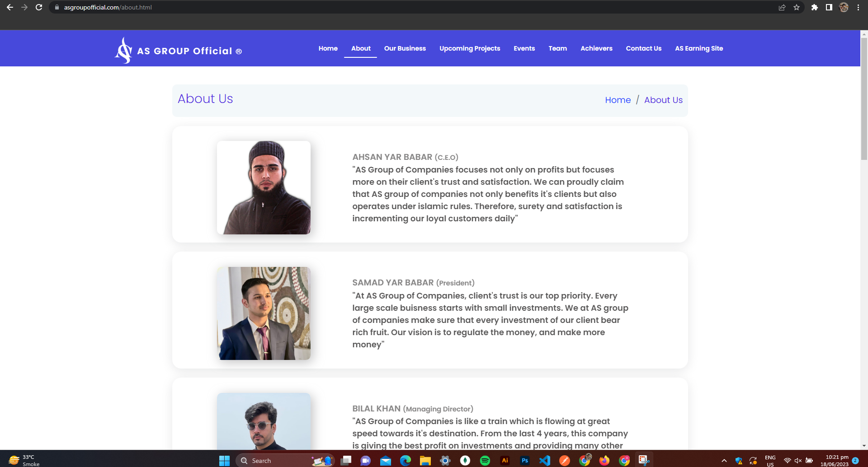This screenshot has height=467, width=868.
Task: Open the Teams Chat taskbar icon
Action: point(366,461)
